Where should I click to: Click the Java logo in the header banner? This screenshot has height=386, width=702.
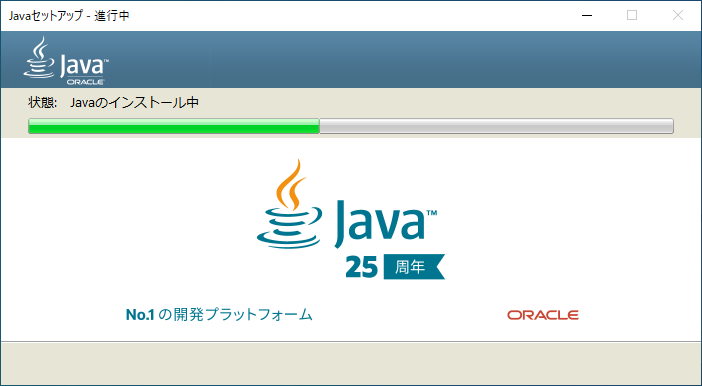65,61
